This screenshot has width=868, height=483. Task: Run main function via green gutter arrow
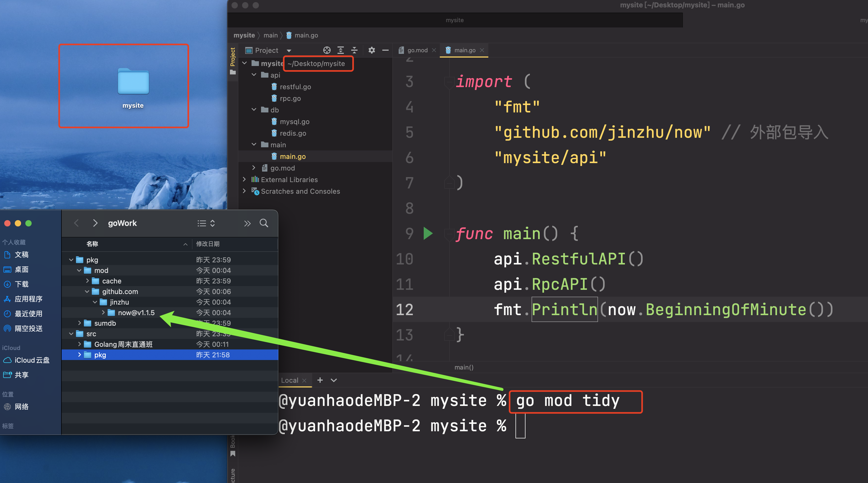tap(428, 233)
